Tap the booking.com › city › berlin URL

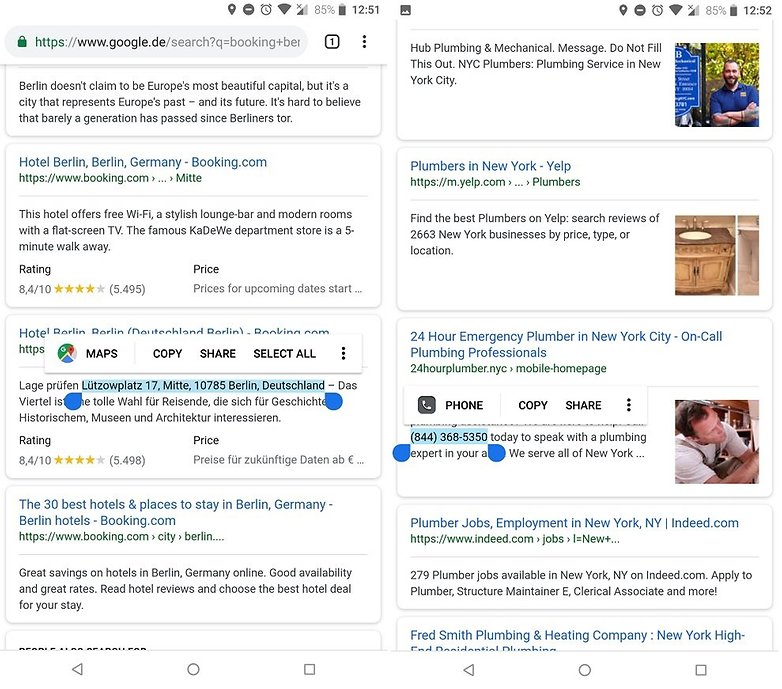[122, 536]
